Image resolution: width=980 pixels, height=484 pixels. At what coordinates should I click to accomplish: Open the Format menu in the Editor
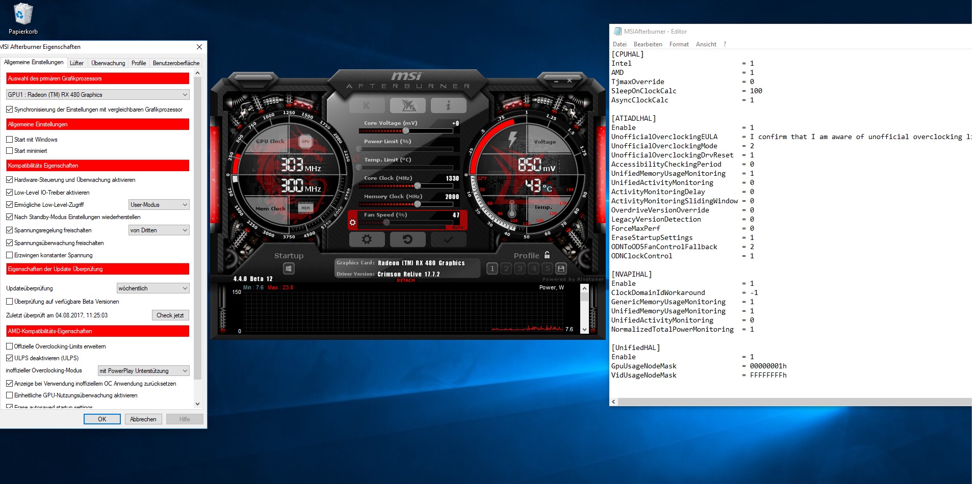click(679, 44)
